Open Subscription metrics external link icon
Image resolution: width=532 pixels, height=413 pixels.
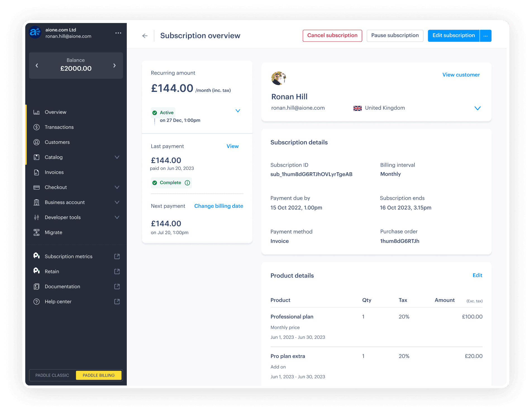click(x=117, y=256)
